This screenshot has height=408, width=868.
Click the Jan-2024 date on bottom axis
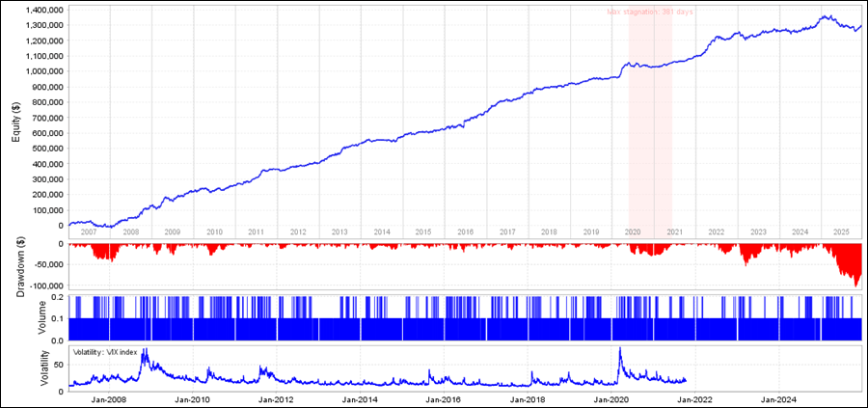779,398
